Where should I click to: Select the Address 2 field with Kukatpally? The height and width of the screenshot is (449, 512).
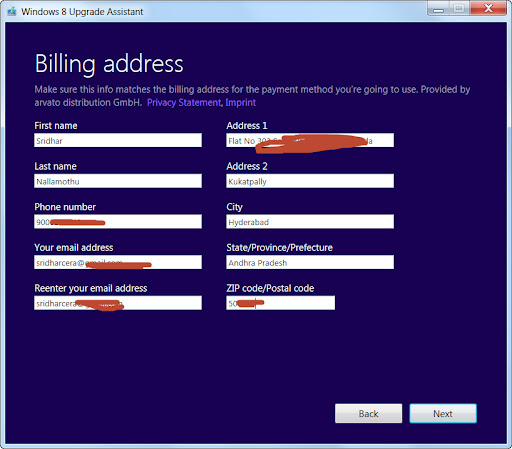(310, 181)
